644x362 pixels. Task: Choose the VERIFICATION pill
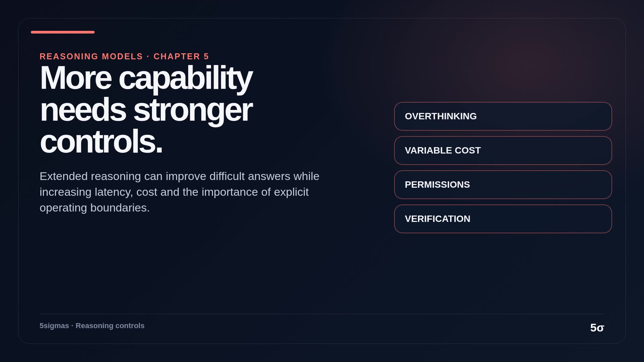point(503,219)
